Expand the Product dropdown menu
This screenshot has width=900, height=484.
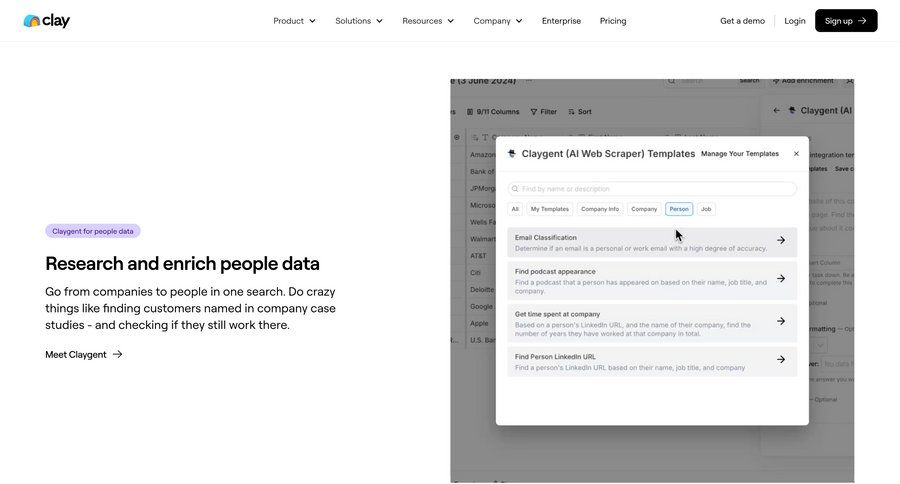click(x=294, y=21)
